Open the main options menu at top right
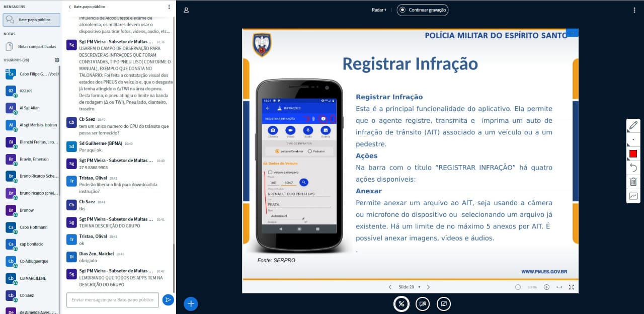 [x=634, y=10]
